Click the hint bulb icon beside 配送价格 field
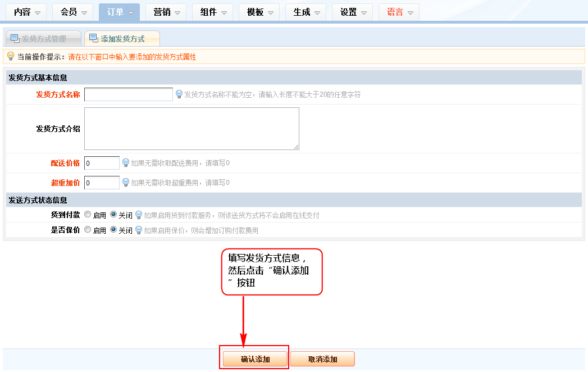 (x=126, y=163)
